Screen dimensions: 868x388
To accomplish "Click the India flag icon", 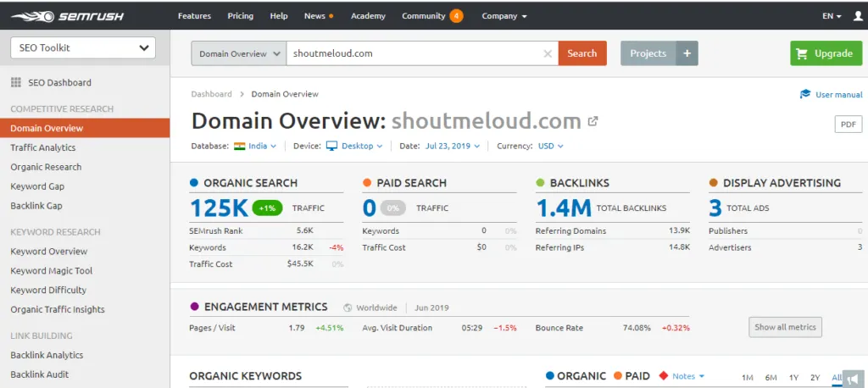I will click(x=239, y=146).
